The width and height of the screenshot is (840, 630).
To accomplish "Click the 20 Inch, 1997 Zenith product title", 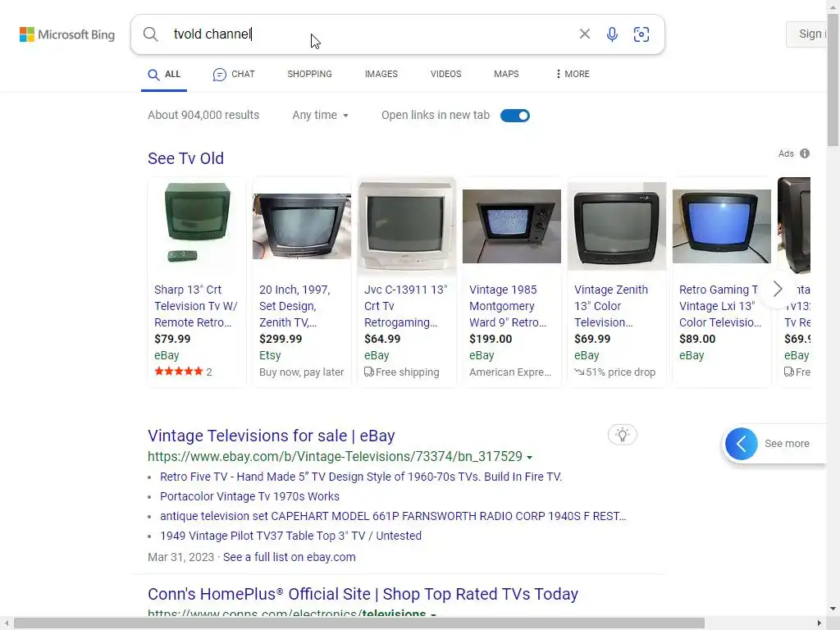I will [294, 306].
